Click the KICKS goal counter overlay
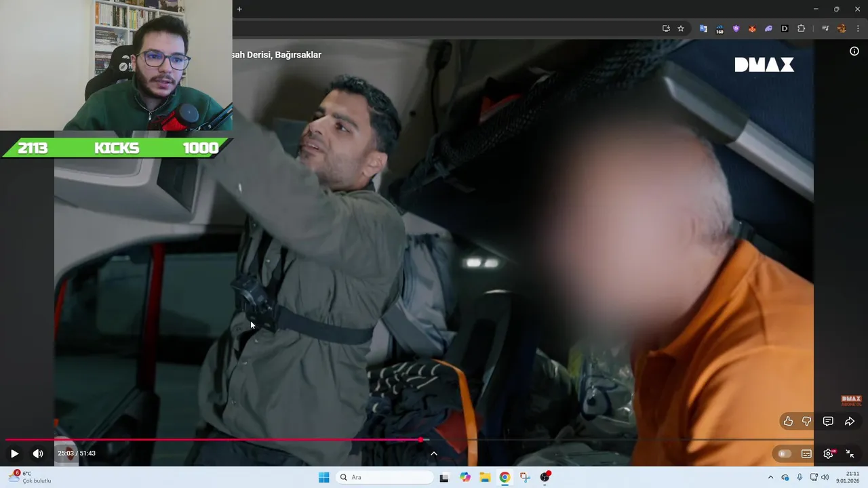868x488 pixels. [x=117, y=148]
